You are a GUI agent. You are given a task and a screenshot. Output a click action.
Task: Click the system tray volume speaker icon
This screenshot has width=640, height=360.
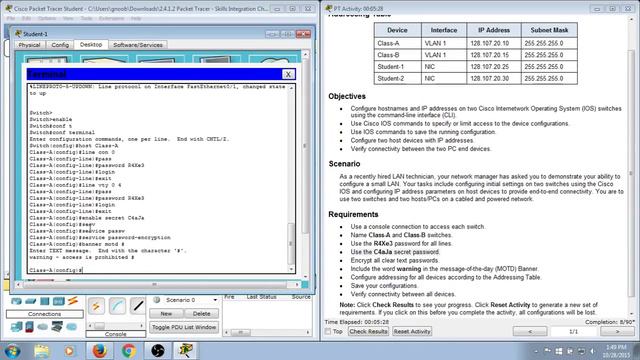[592, 351]
